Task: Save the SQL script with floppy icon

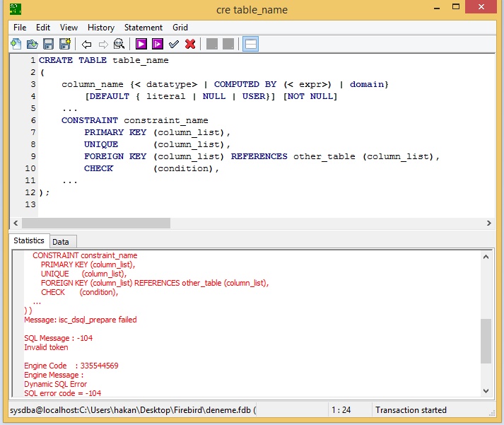Action: pos(49,44)
